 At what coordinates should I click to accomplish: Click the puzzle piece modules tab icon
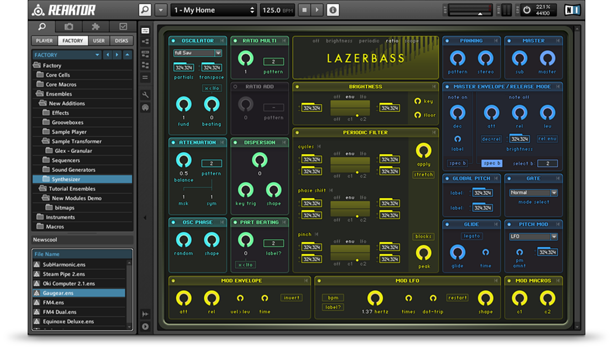(x=96, y=26)
